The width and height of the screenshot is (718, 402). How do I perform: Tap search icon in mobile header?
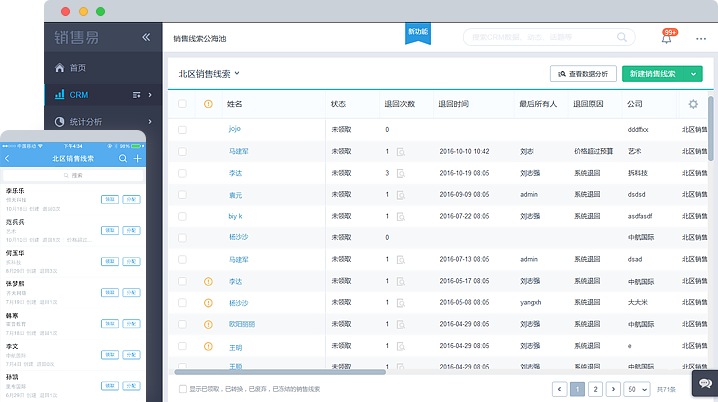pos(123,158)
